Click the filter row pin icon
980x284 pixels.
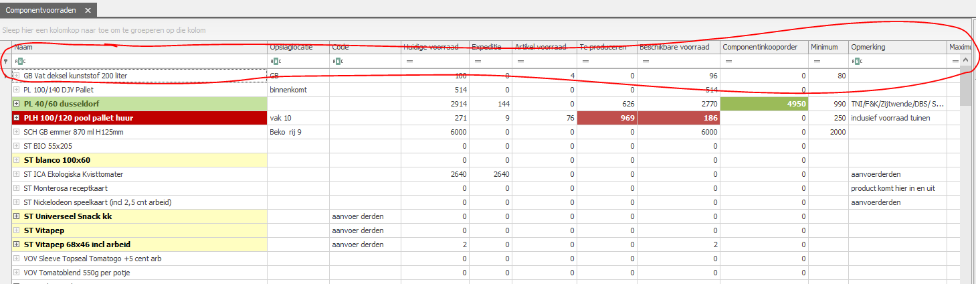pos(6,61)
